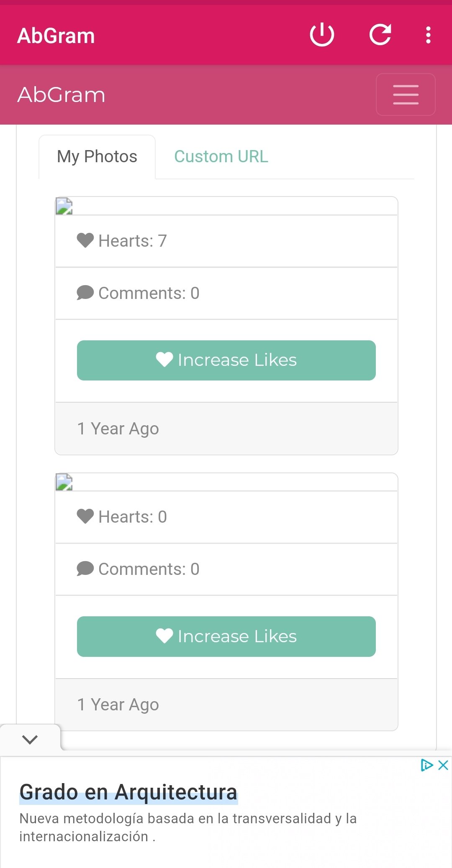Click the AbGram brand logo text
Screen dimensions: 452x868
pos(61,94)
